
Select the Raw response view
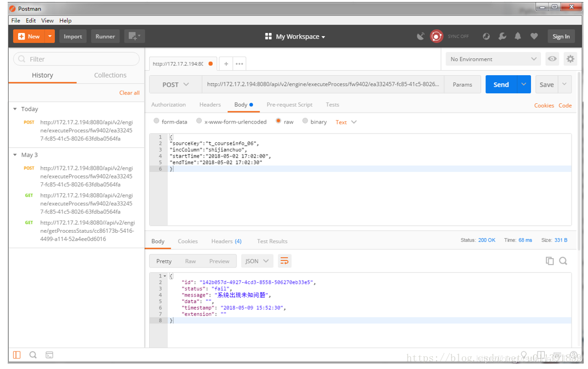pyautogui.click(x=190, y=261)
